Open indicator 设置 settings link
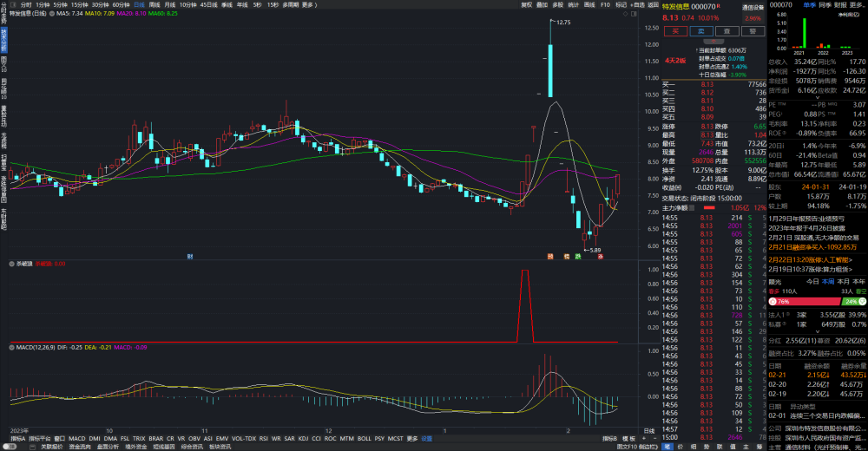This screenshot has width=868, height=451. pos(426,438)
